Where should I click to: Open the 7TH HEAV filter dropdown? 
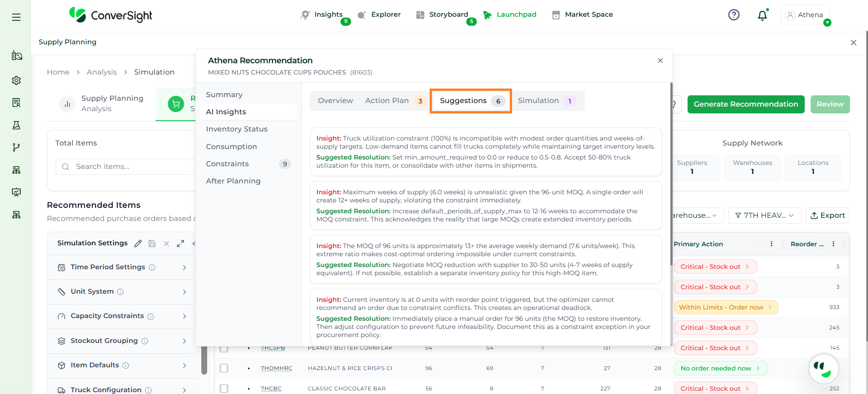click(x=764, y=216)
